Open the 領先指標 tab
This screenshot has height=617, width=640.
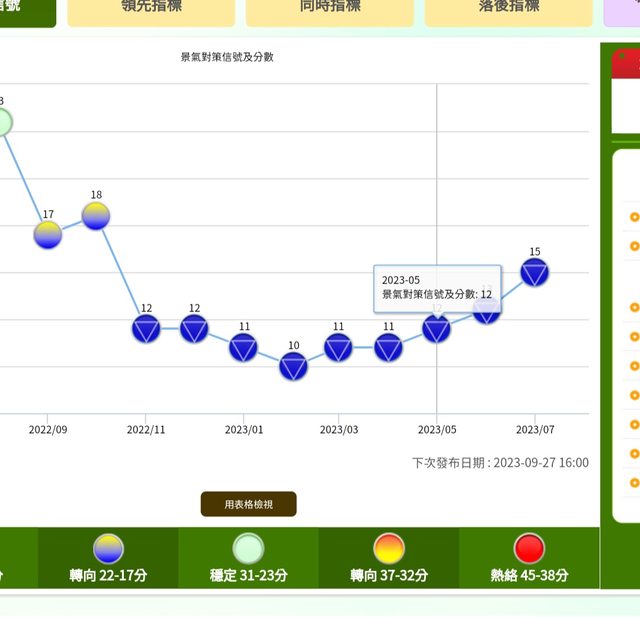coord(151,8)
